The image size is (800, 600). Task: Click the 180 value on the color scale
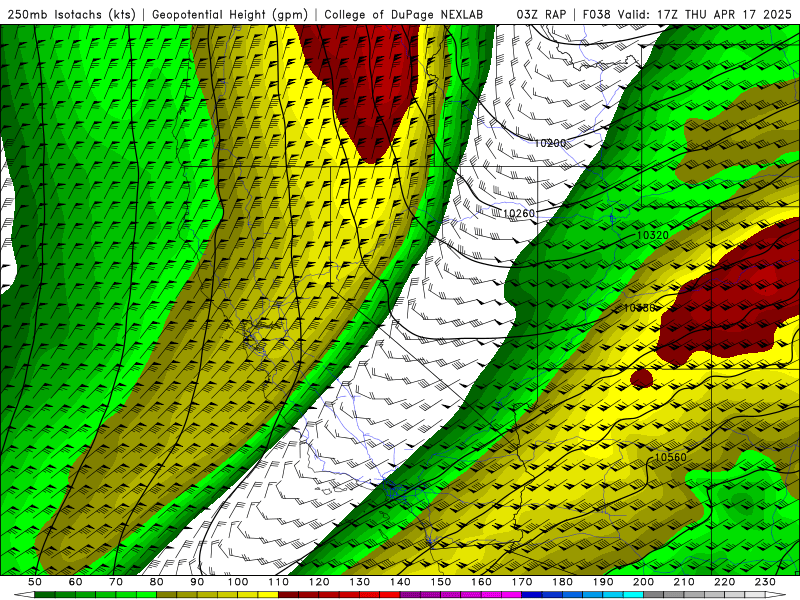563,582
